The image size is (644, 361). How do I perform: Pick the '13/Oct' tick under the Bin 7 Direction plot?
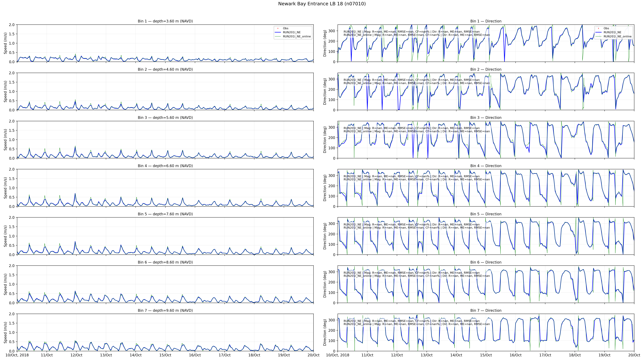click(x=426, y=355)
